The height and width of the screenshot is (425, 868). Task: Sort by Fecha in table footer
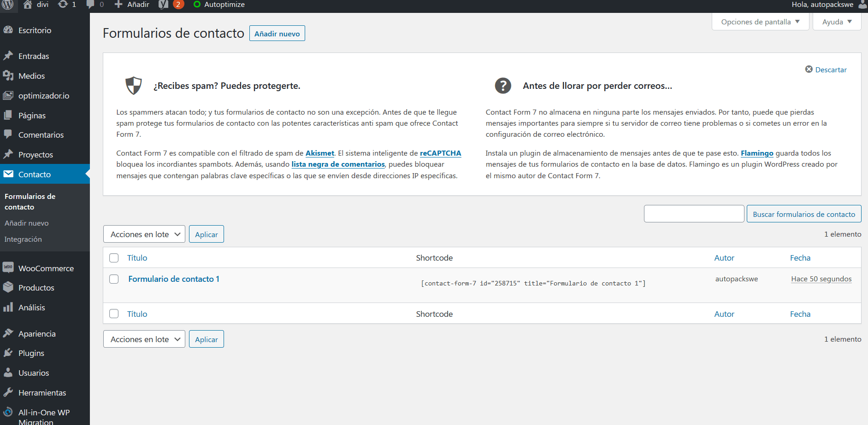(800, 314)
